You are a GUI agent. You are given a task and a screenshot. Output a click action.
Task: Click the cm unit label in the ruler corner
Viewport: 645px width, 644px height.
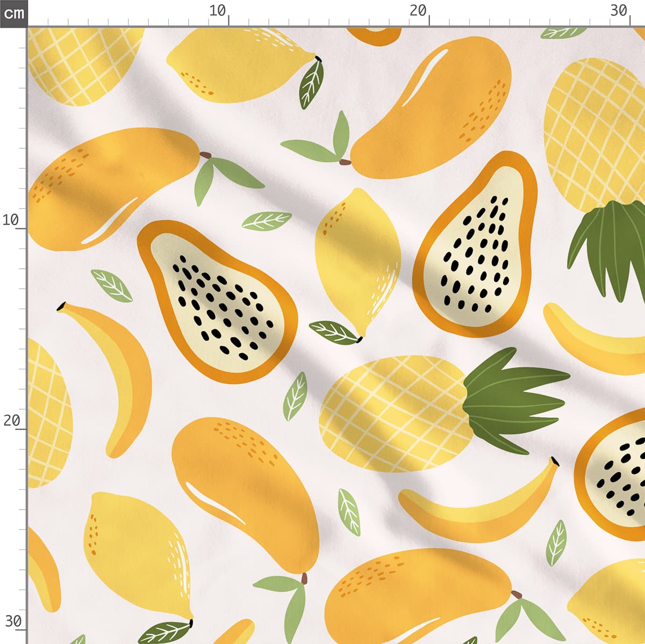[13, 13]
